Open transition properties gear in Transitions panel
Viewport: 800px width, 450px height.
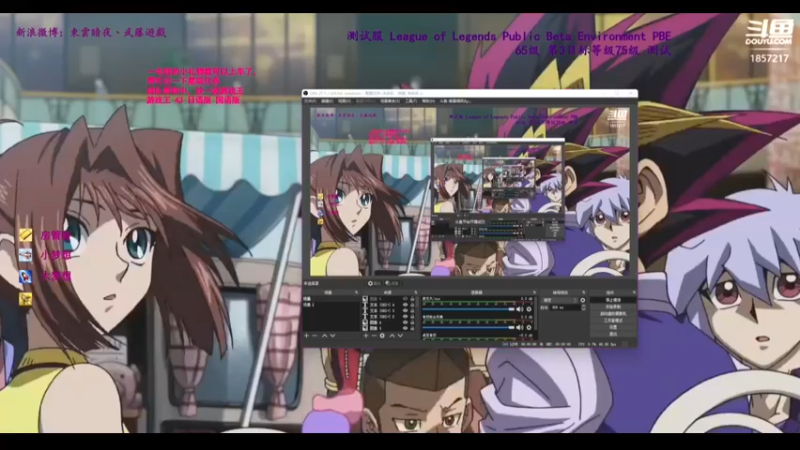point(583,300)
